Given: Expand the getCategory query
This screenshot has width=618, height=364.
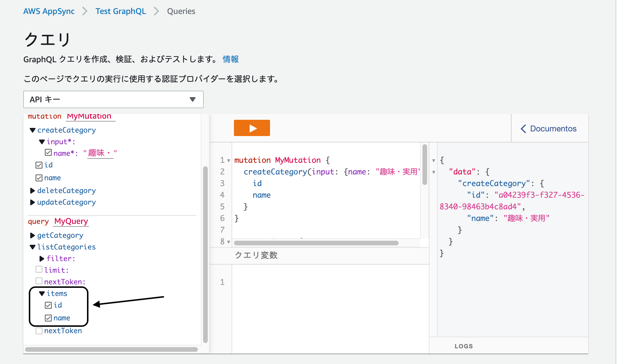Looking at the screenshot, I should pos(33,235).
